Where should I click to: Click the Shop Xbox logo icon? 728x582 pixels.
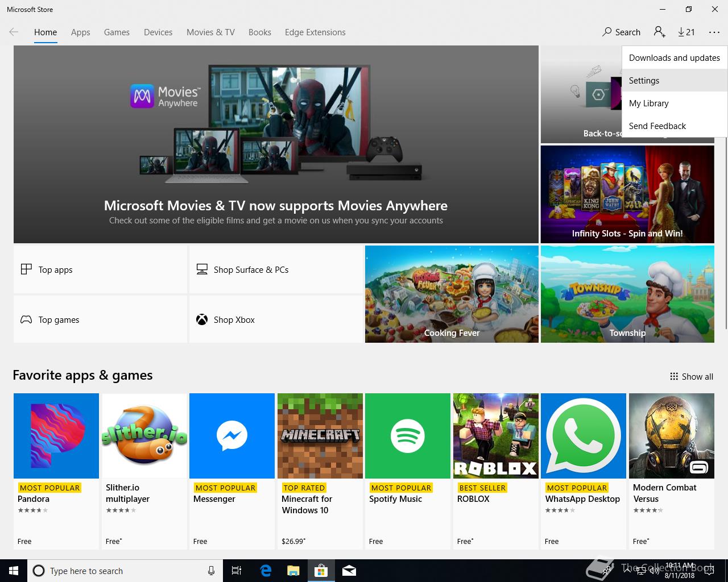[202, 319]
